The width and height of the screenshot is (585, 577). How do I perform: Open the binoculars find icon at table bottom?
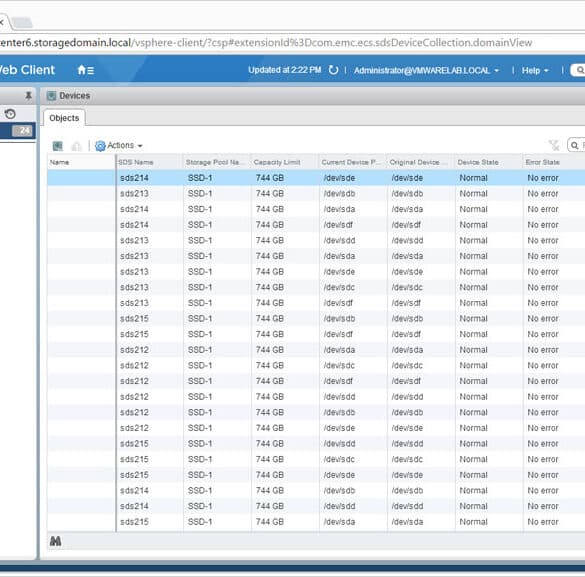pos(56,541)
